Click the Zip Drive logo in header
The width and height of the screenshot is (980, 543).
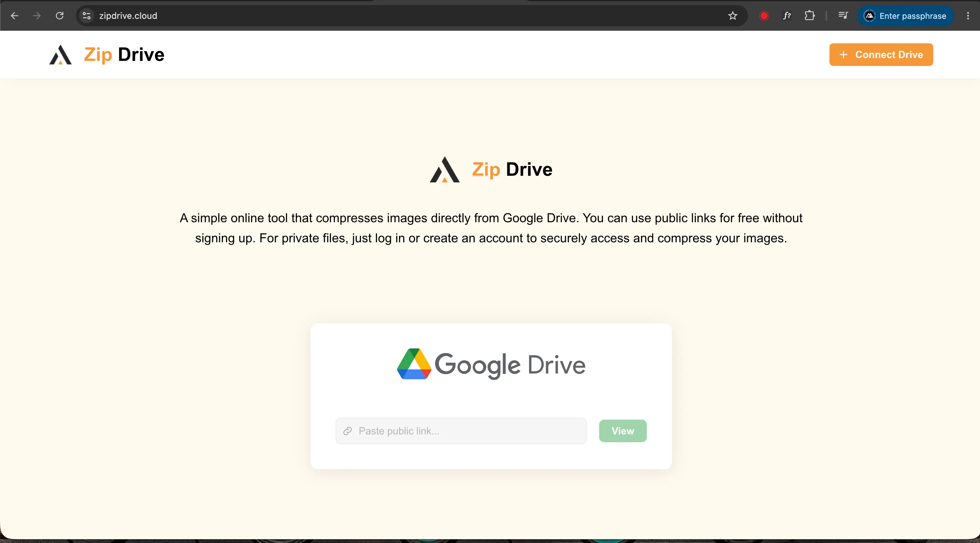point(61,55)
